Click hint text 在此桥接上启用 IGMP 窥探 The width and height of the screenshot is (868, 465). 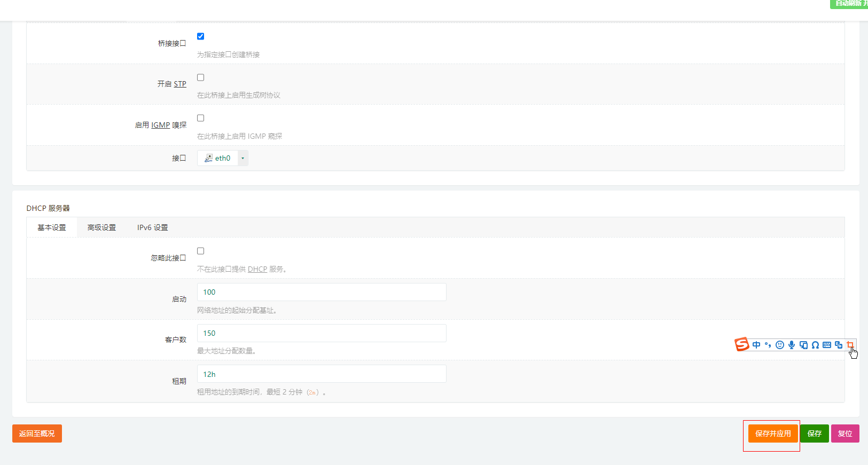[x=239, y=136]
